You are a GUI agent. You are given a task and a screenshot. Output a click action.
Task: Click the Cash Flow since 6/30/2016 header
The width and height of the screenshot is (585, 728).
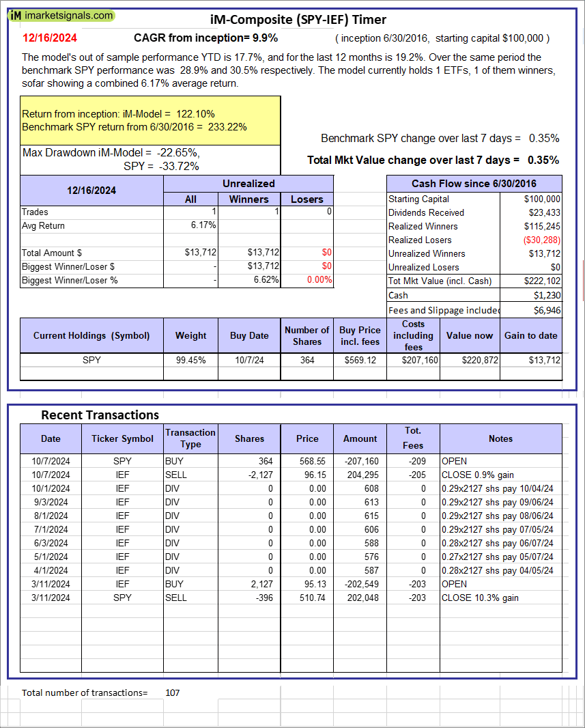pos(474,184)
